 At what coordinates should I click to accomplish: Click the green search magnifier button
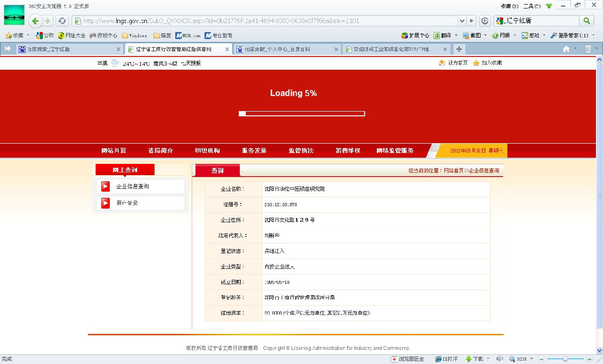tap(587, 21)
